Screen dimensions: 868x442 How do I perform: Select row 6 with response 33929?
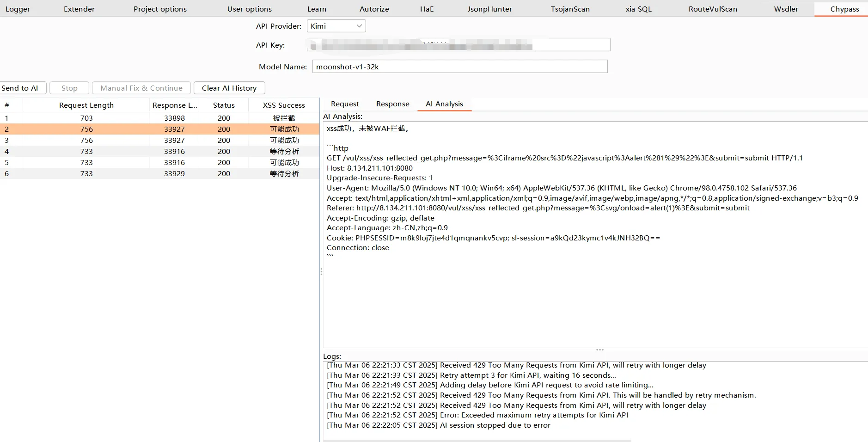pos(159,173)
